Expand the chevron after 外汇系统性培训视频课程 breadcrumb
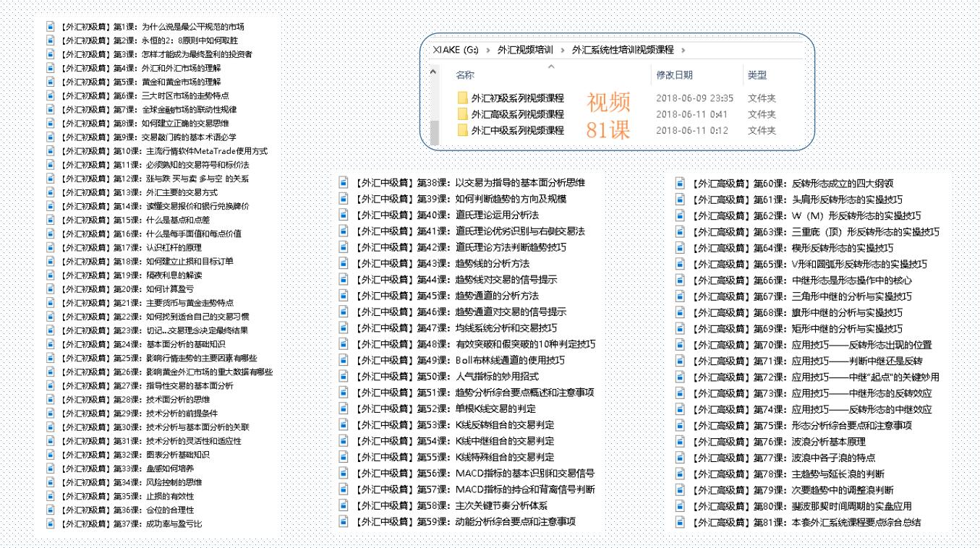980x548 pixels. tap(683, 50)
